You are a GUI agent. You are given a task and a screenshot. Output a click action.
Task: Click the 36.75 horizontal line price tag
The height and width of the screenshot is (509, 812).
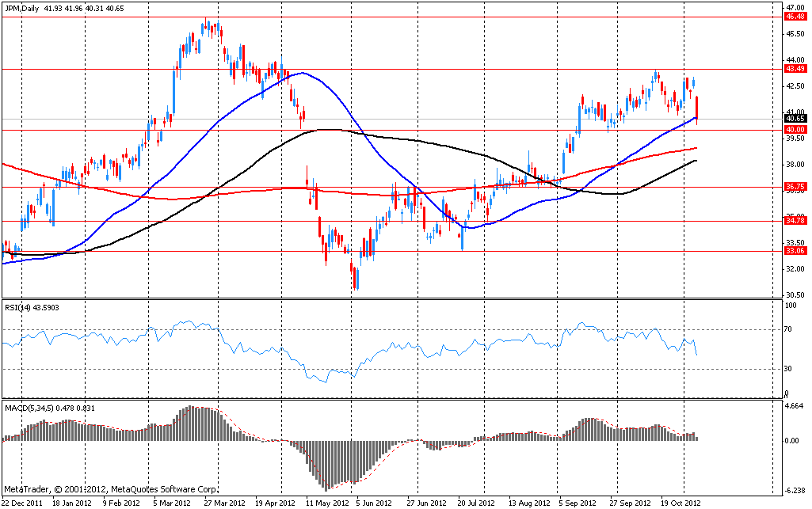point(795,187)
